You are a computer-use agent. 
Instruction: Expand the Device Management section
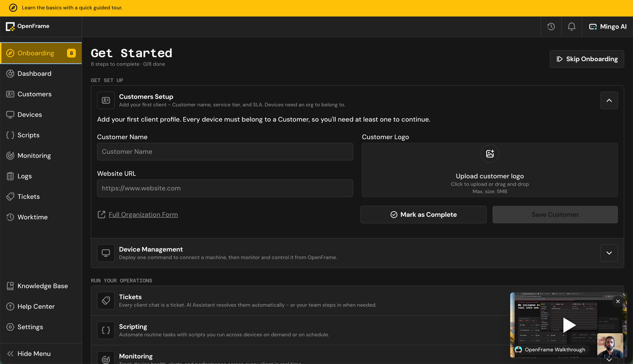[x=609, y=253]
